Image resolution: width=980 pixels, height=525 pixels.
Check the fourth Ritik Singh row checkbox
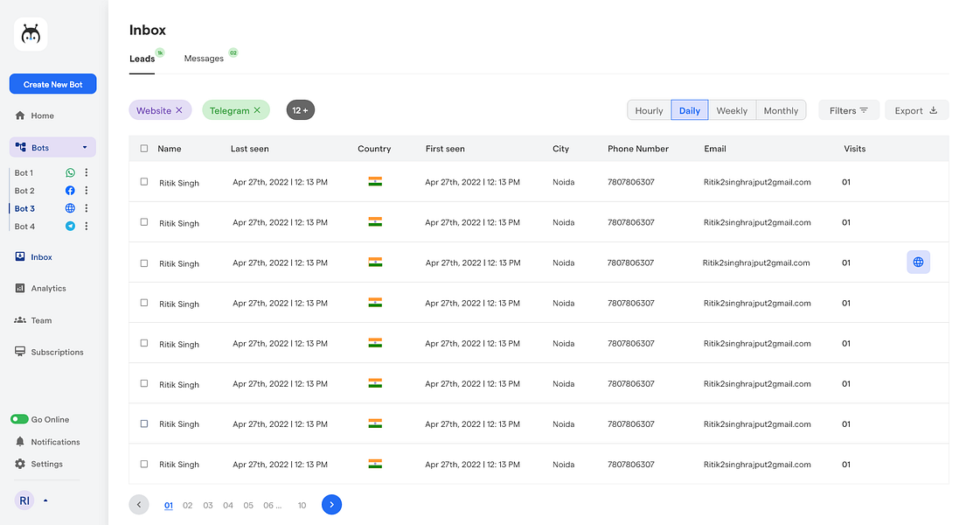click(144, 303)
